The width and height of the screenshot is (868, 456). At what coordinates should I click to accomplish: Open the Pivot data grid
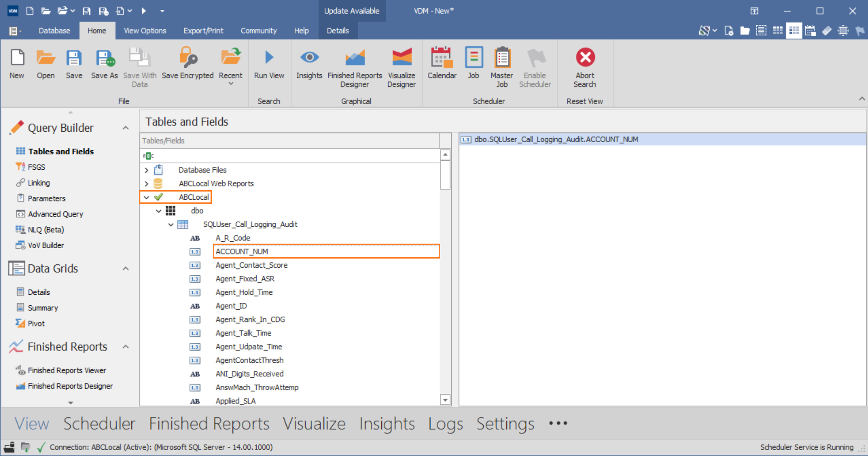pos(30,323)
